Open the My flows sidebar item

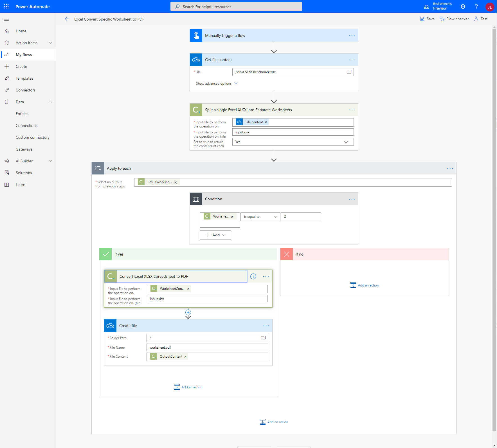24,54
